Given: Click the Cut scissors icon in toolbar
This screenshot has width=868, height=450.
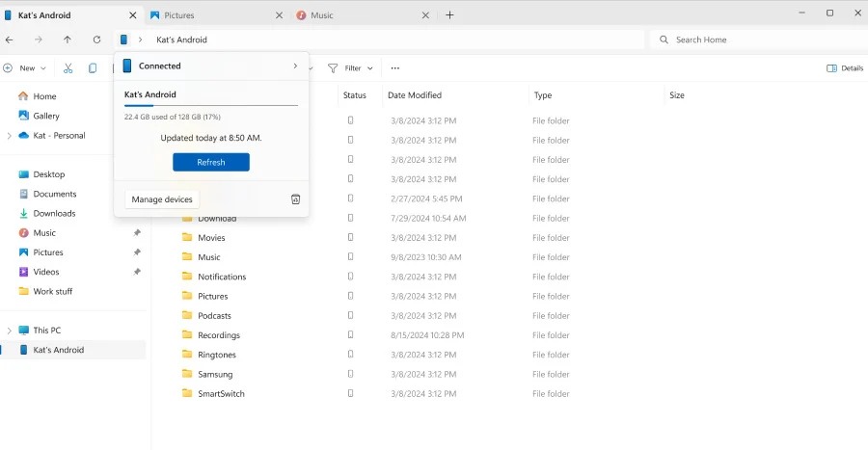Looking at the screenshot, I should pyautogui.click(x=68, y=68).
